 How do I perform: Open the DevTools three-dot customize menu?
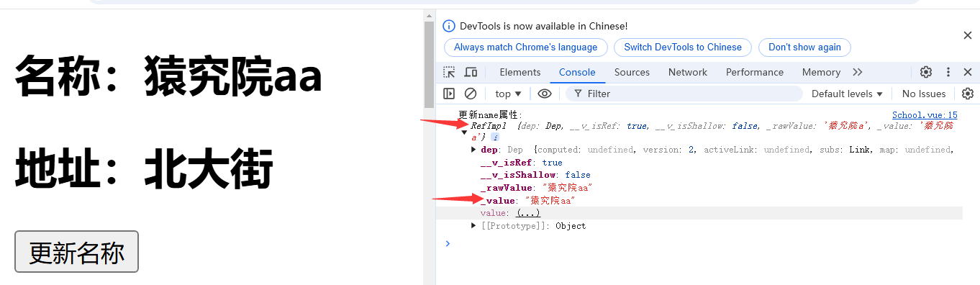[948, 72]
